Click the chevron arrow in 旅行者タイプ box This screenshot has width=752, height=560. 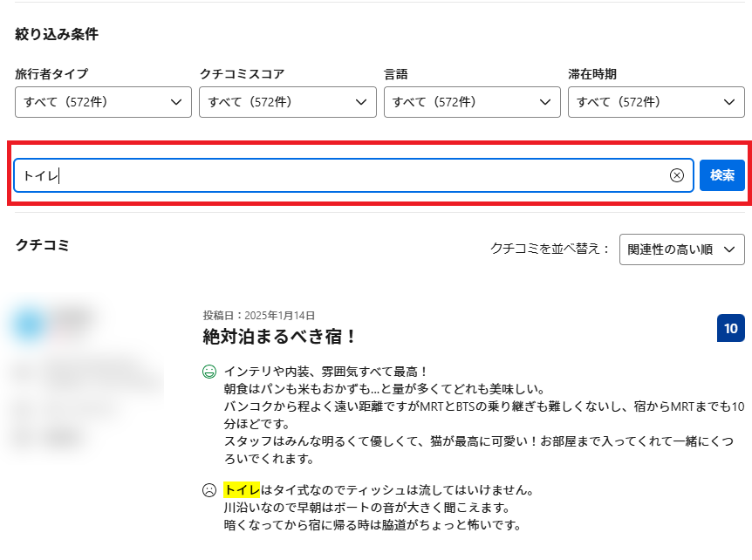point(175,102)
